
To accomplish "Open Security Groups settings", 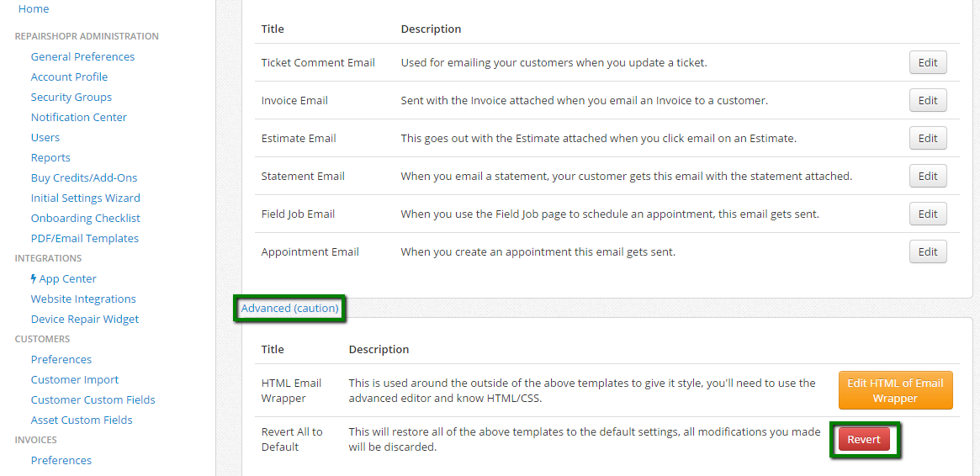I will [x=72, y=97].
